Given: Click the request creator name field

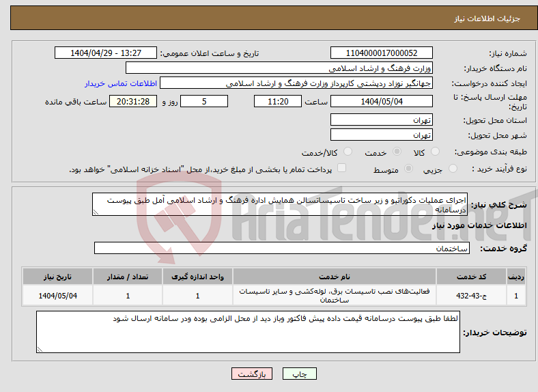Looking at the screenshot, I should pos(296,83).
